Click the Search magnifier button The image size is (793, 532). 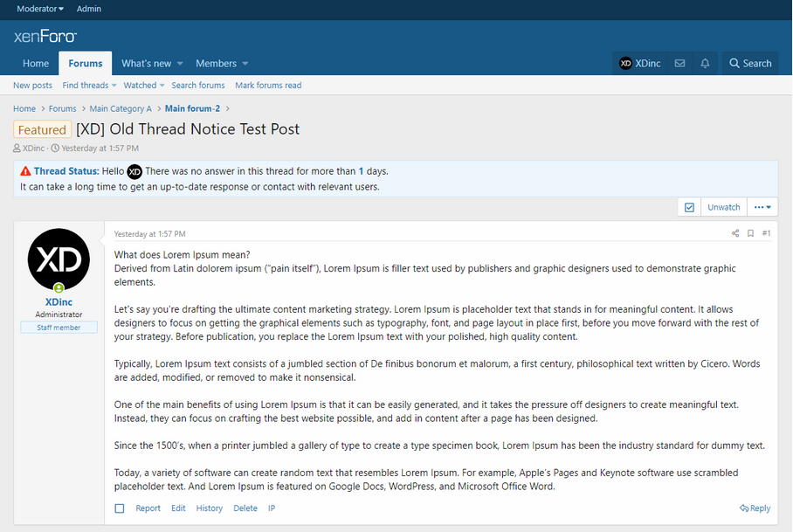coord(750,63)
